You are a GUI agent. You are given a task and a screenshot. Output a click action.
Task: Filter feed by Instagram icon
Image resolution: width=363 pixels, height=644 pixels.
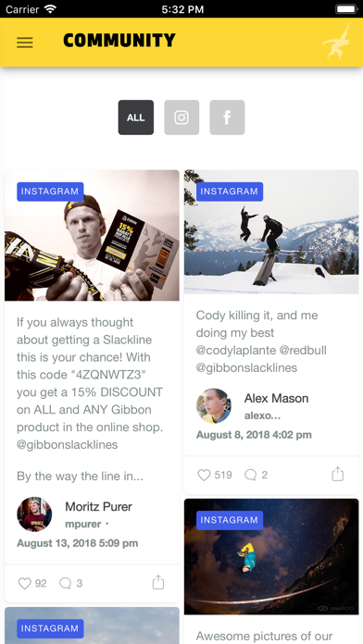[181, 118]
